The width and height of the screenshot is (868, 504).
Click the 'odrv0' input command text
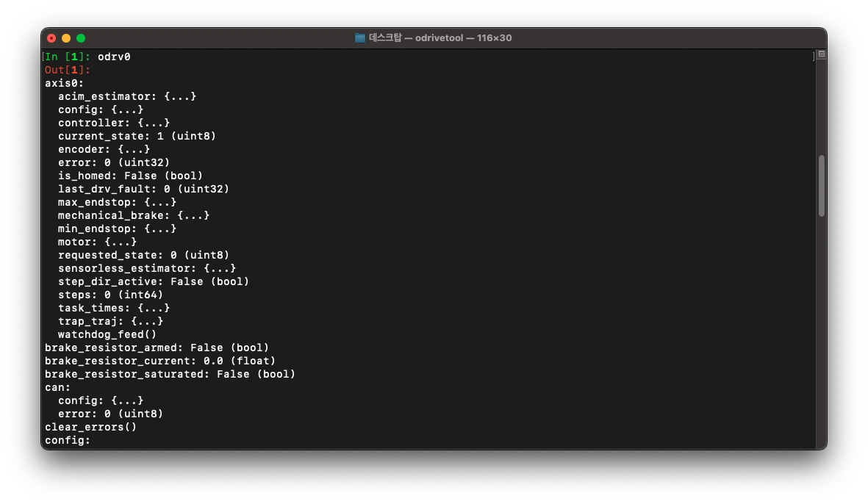tap(114, 57)
